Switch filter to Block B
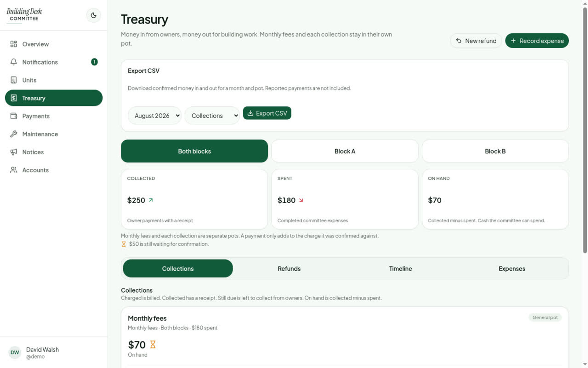The height and width of the screenshot is (368, 588). (x=495, y=151)
